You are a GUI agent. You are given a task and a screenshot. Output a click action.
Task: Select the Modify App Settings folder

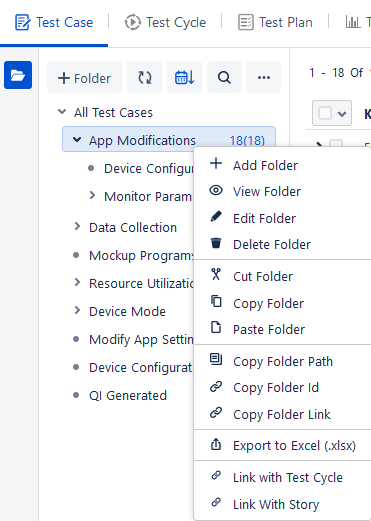click(x=141, y=340)
